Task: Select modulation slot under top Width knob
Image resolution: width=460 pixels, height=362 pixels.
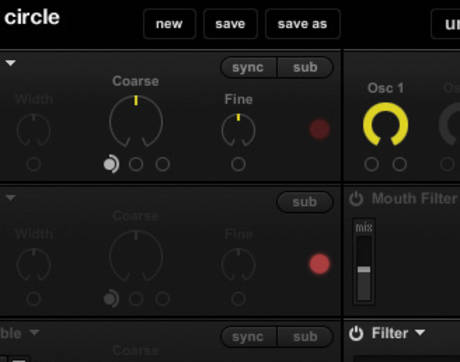Action: pyautogui.click(x=34, y=164)
